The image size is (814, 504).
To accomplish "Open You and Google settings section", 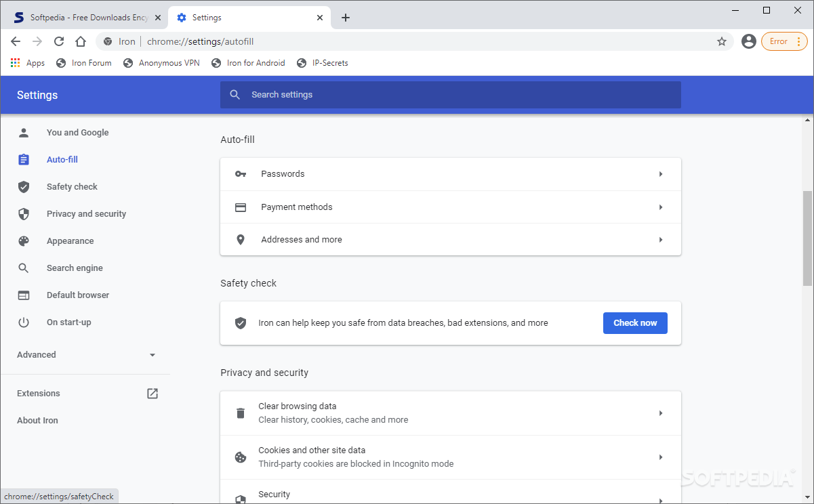I will pyautogui.click(x=77, y=133).
